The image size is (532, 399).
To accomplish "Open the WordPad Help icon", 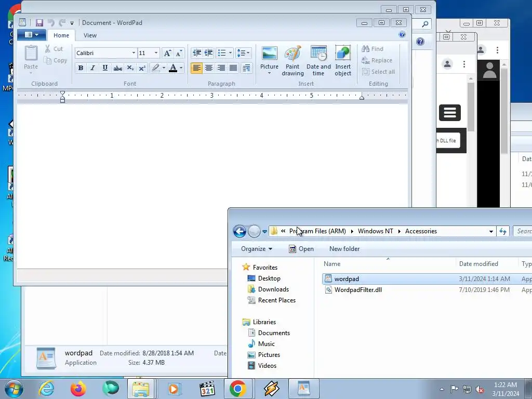I will [402, 34].
